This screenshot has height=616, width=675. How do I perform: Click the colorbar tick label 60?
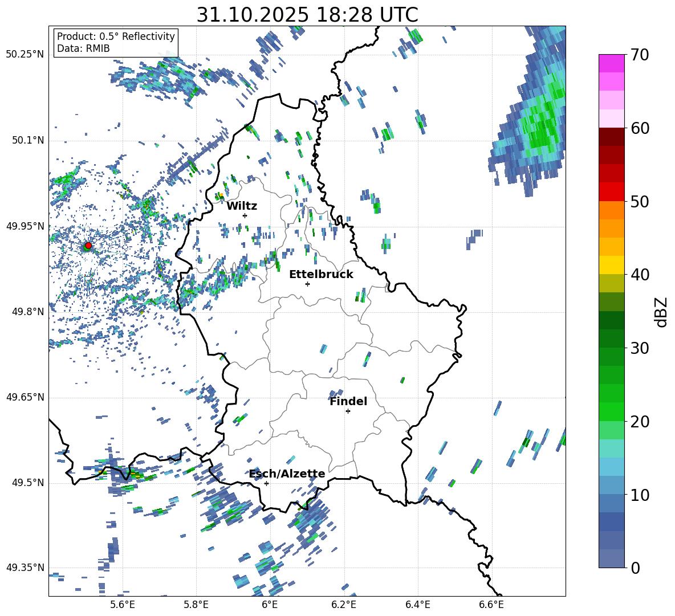640,128
